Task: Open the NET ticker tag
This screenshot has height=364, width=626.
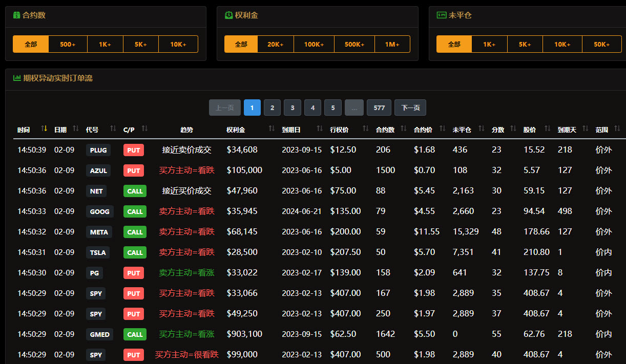Action: (x=96, y=191)
